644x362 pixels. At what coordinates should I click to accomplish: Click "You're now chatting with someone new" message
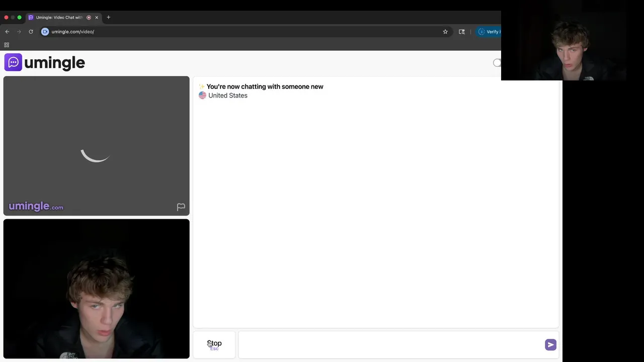tap(265, 86)
